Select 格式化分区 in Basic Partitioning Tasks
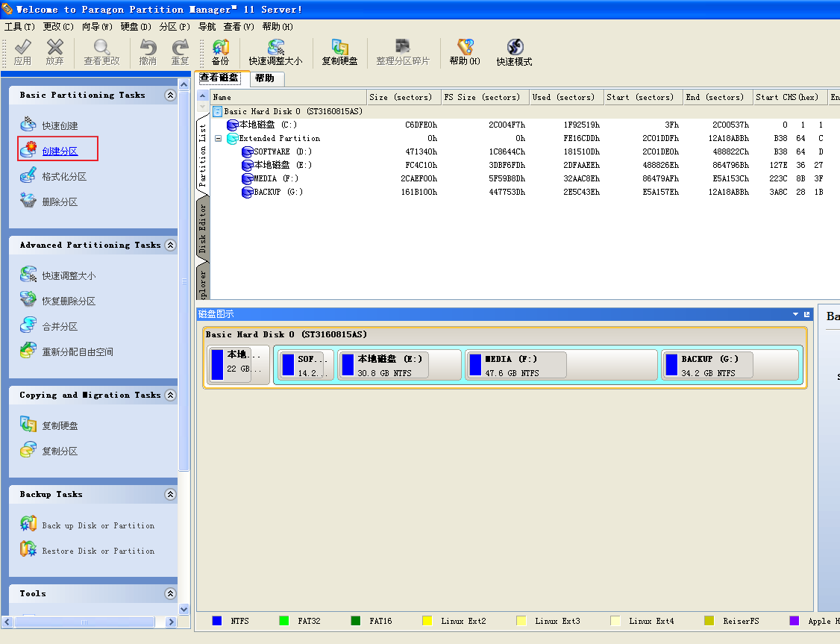The width and height of the screenshot is (840, 644). coord(63,177)
